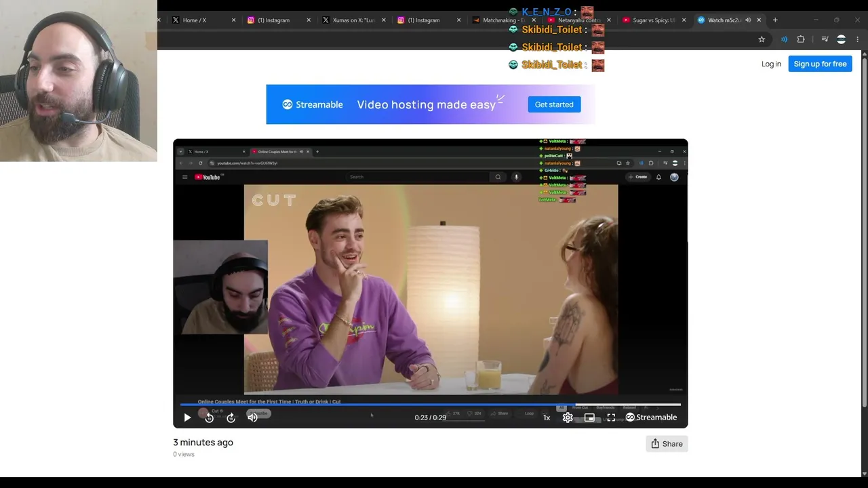Click the X icon on the Home tab

point(176,20)
